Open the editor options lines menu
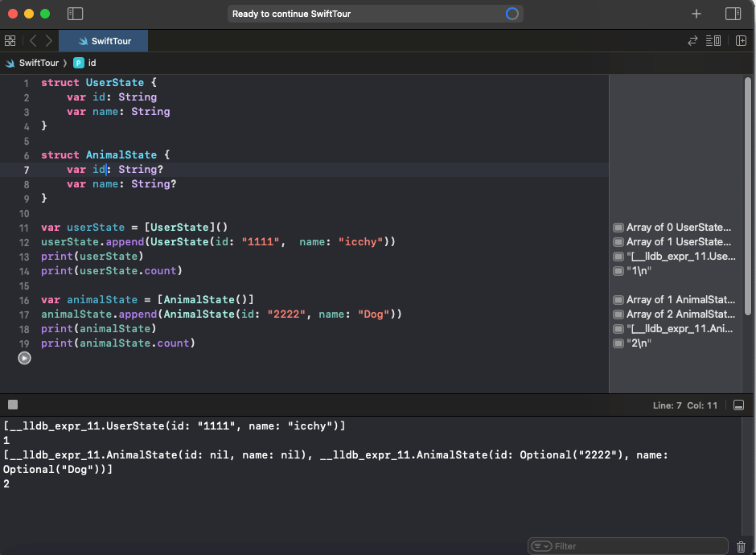This screenshot has width=756, height=555. tap(713, 40)
